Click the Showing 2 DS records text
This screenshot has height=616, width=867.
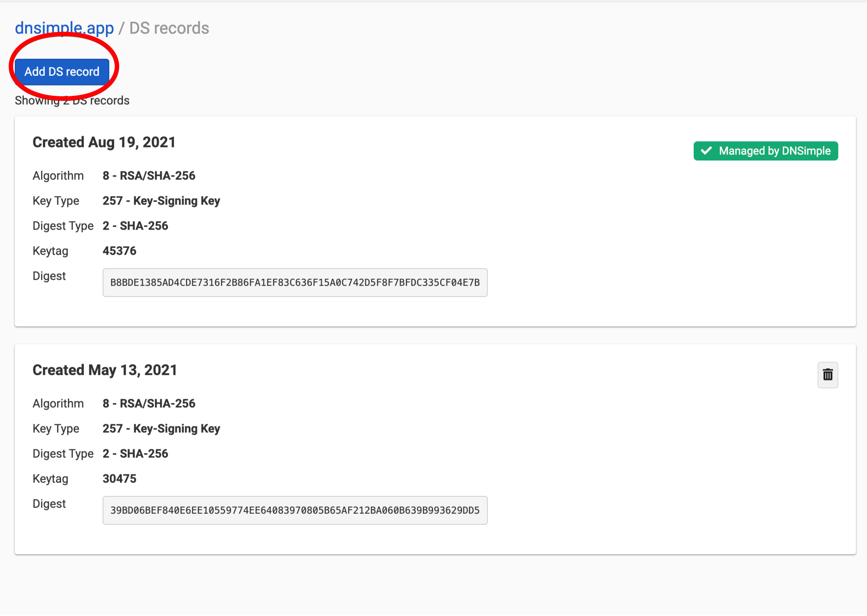click(72, 101)
